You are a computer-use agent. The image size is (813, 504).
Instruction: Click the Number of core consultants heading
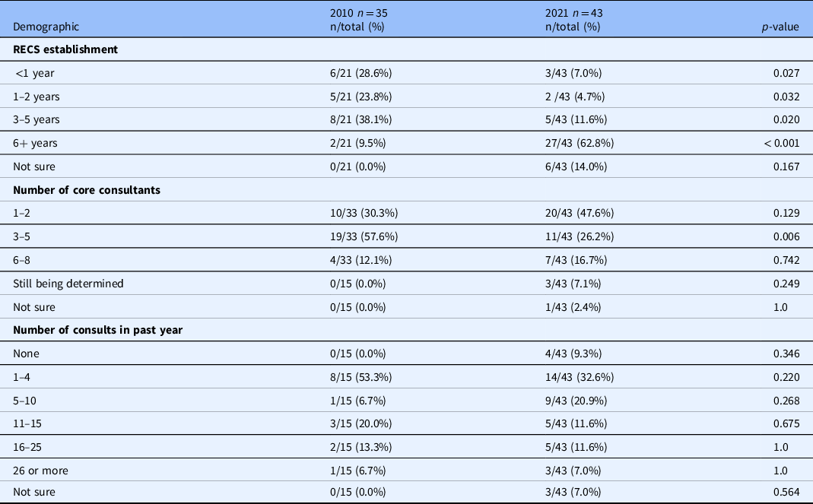tap(87, 190)
